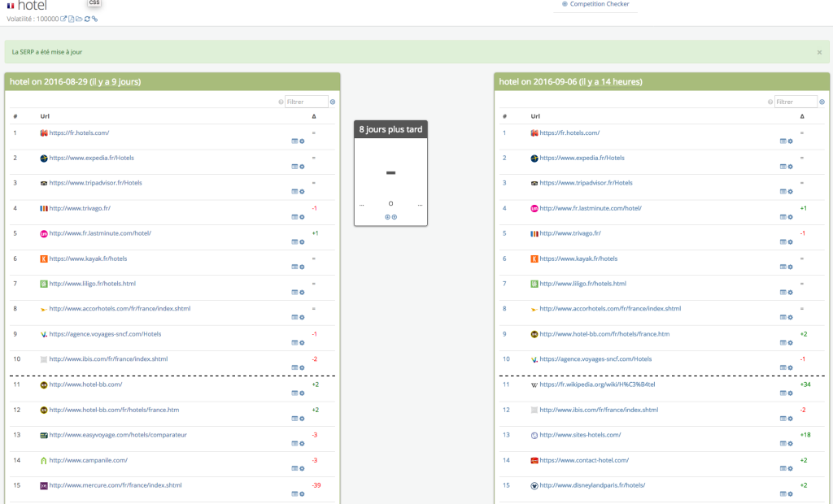Click the filter help icon in 2016-09-06 panel
The image size is (833, 504).
770,102
